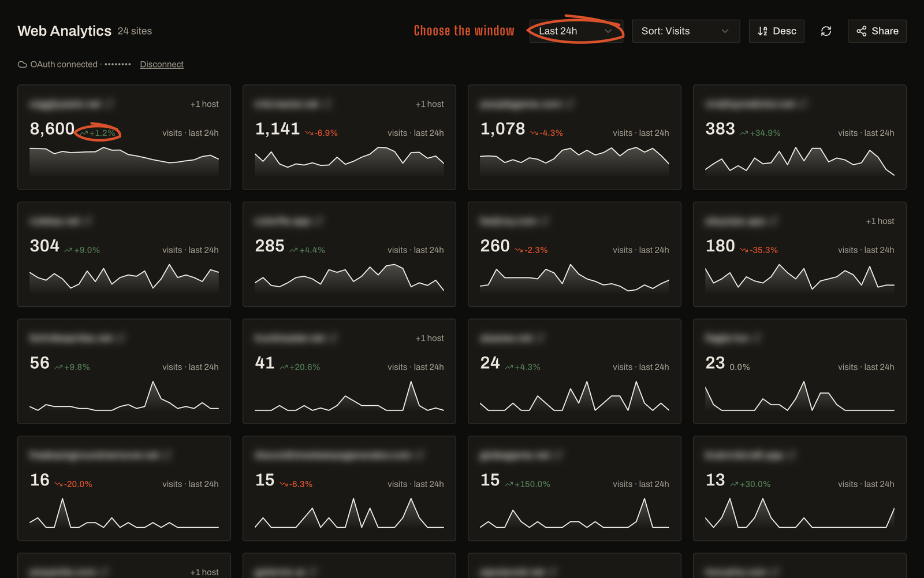The image size is (924, 578).
Task: Open the site card showing 1,078 visits
Action: tap(575, 138)
